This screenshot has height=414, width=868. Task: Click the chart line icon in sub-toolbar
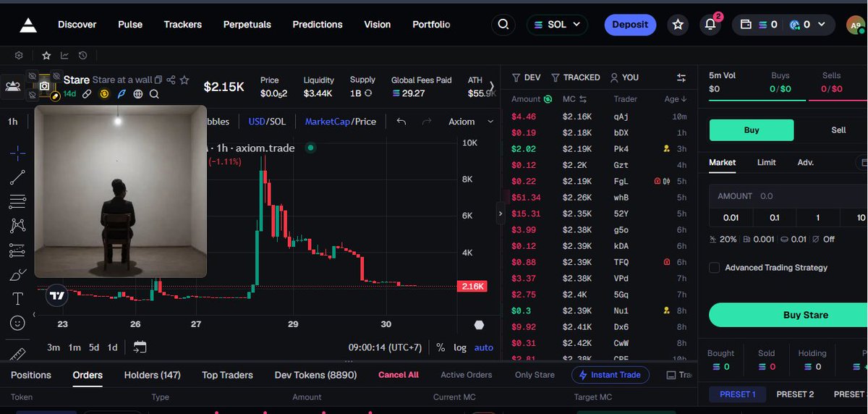[x=64, y=55]
